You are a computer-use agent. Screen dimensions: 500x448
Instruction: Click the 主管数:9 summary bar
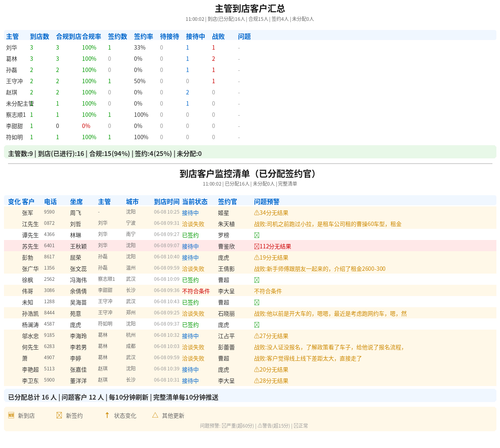coord(250,153)
